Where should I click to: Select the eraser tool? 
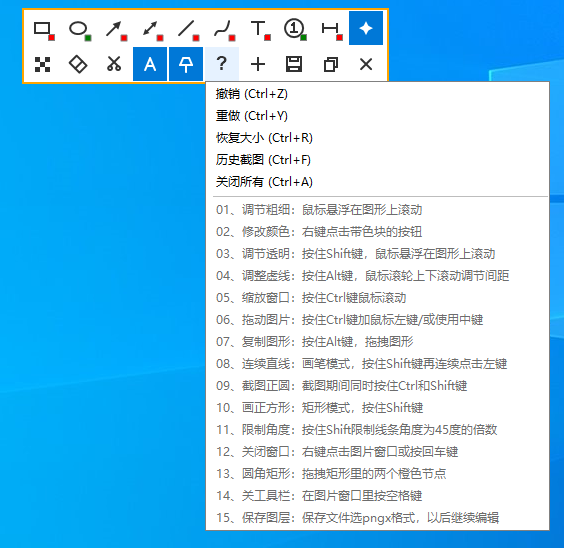[78, 64]
